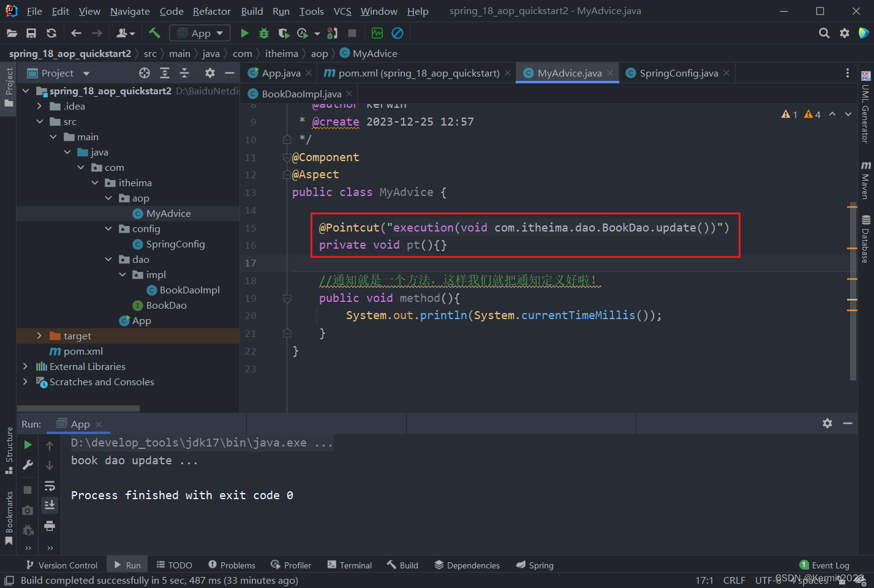Select BookDaoImpl in the project tree
Viewport: 874px width, 588px height.
point(189,290)
